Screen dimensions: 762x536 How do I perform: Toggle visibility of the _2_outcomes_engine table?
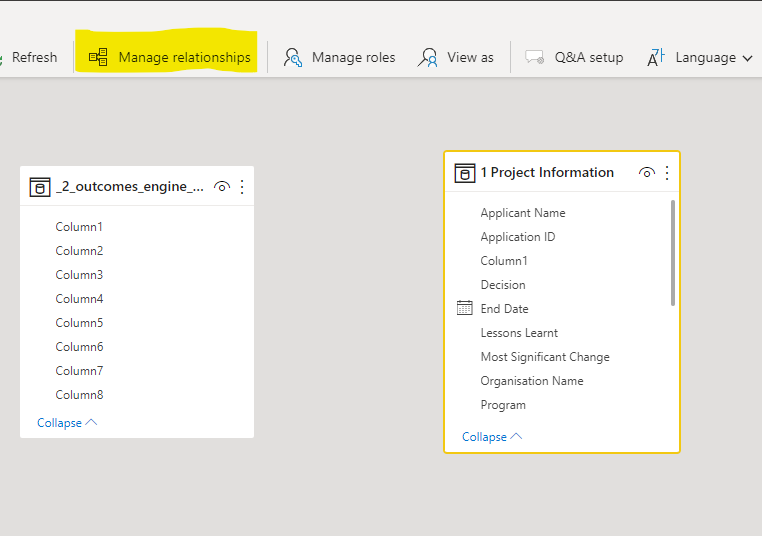(222, 187)
